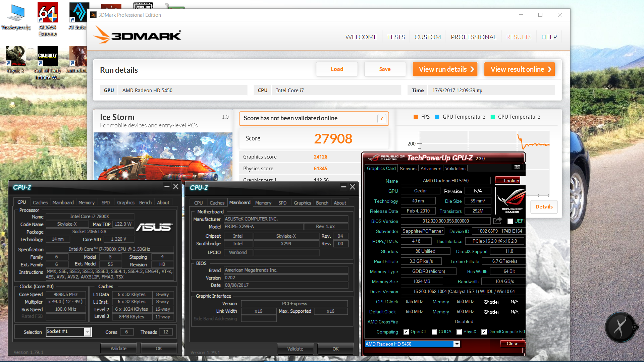Go to the TESTS tab in 3DMark

tap(396, 37)
